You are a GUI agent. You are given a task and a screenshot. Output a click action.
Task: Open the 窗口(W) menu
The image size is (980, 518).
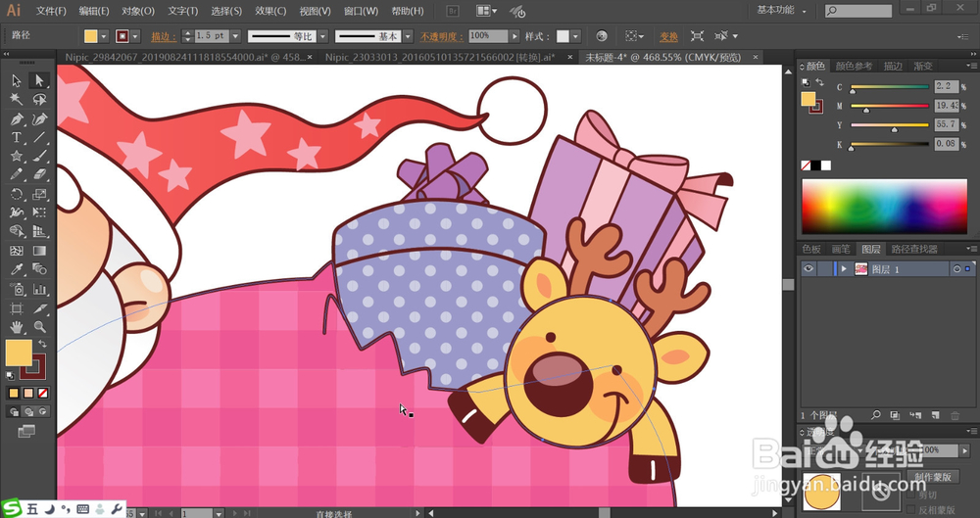(362, 11)
